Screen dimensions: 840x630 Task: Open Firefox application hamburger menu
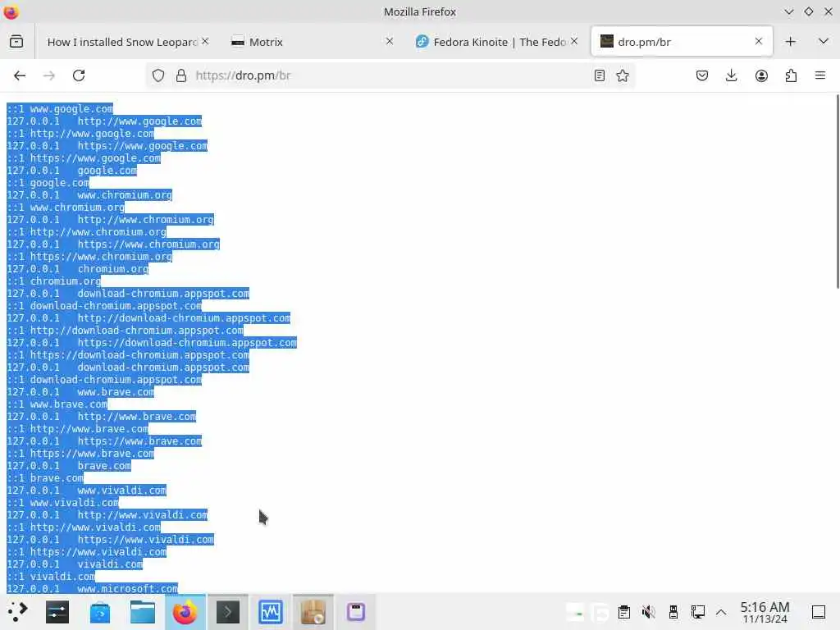(x=820, y=75)
